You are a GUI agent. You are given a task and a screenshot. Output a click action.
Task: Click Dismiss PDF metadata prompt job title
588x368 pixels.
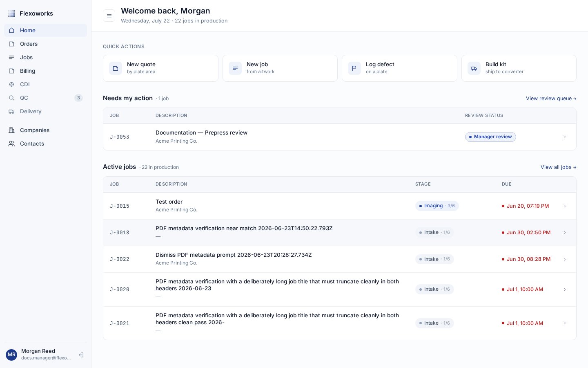point(234,255)
